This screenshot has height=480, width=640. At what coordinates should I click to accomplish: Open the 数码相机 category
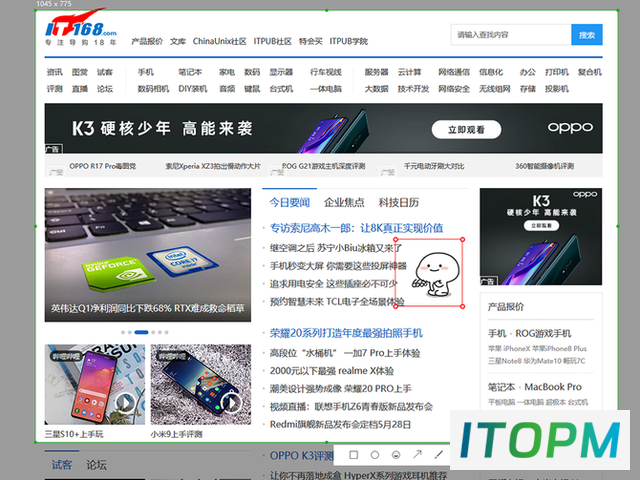tap(153, 89)
